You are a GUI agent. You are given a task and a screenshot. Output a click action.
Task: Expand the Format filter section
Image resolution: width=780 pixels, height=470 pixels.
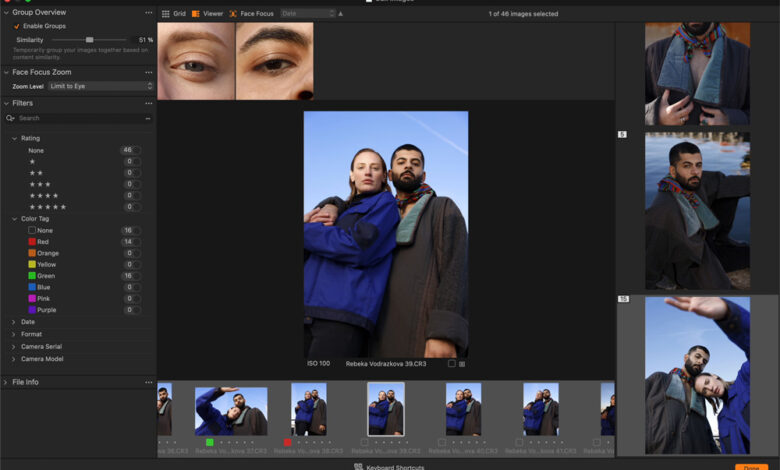(14, 334)
